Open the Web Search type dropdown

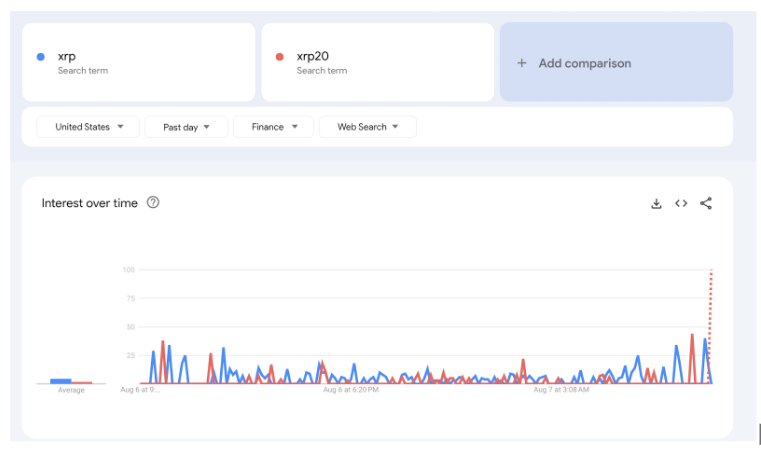(x=367, y=127)
